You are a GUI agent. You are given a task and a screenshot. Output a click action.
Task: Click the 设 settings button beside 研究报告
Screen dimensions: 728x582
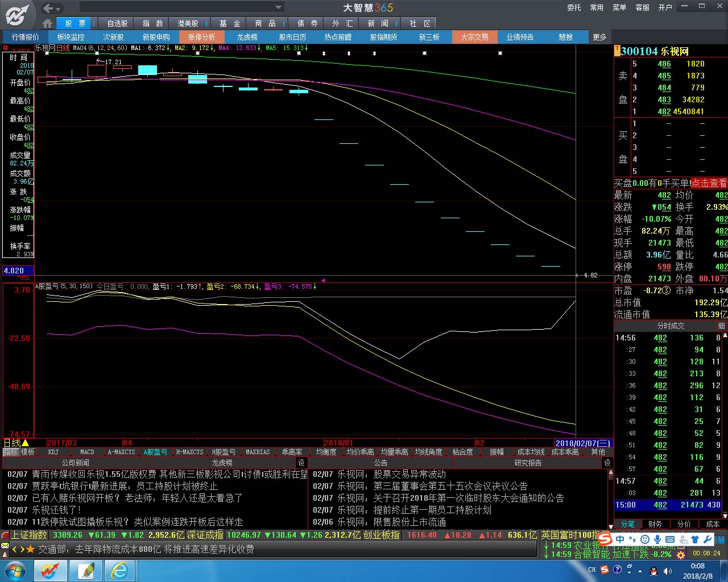click(607, 463)
